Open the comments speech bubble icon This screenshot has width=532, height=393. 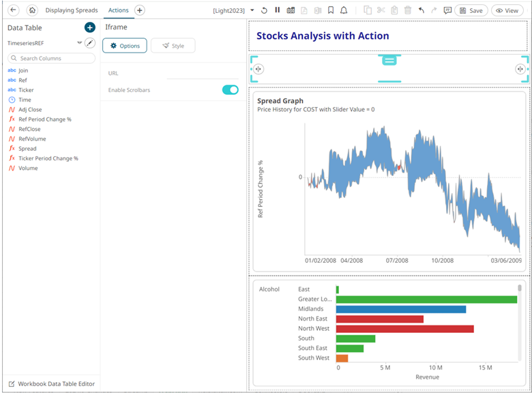tap(447, 10)
